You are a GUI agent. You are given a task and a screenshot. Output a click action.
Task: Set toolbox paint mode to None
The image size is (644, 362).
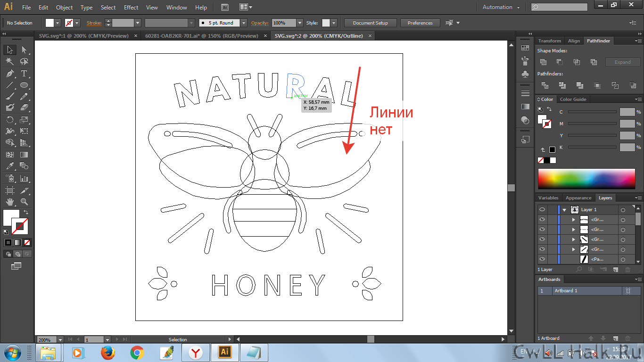click(27, 242)
